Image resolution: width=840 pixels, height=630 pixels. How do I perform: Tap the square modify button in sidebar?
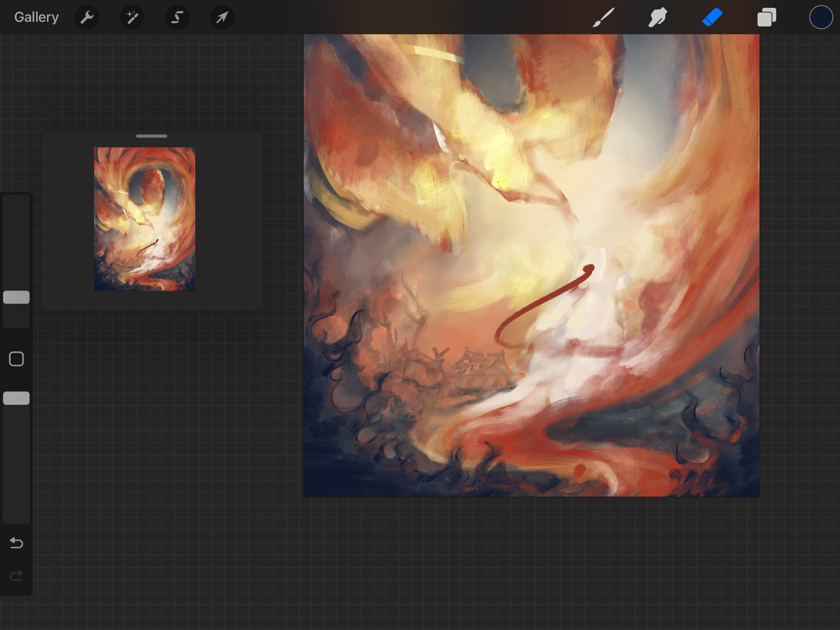tap(16, 359)
